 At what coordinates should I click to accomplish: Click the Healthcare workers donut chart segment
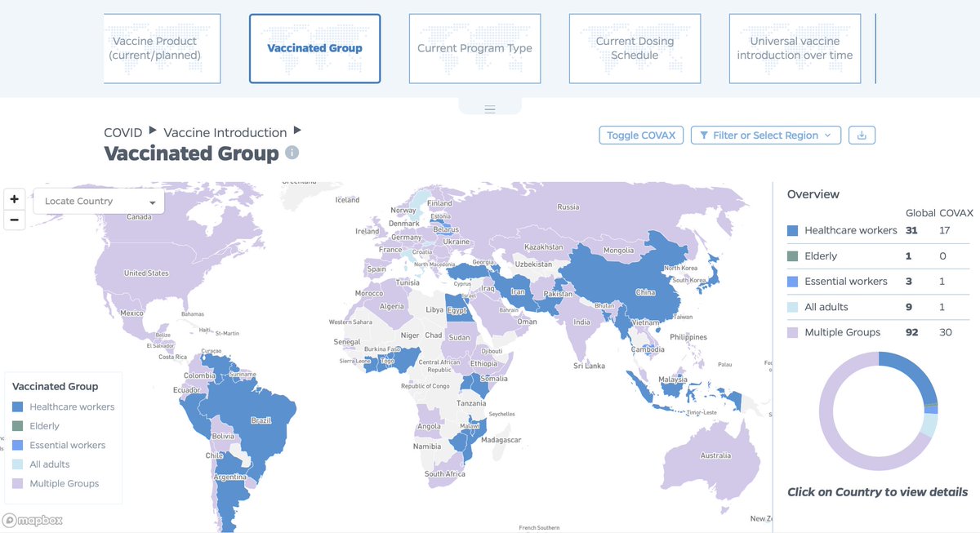point(918,374)
